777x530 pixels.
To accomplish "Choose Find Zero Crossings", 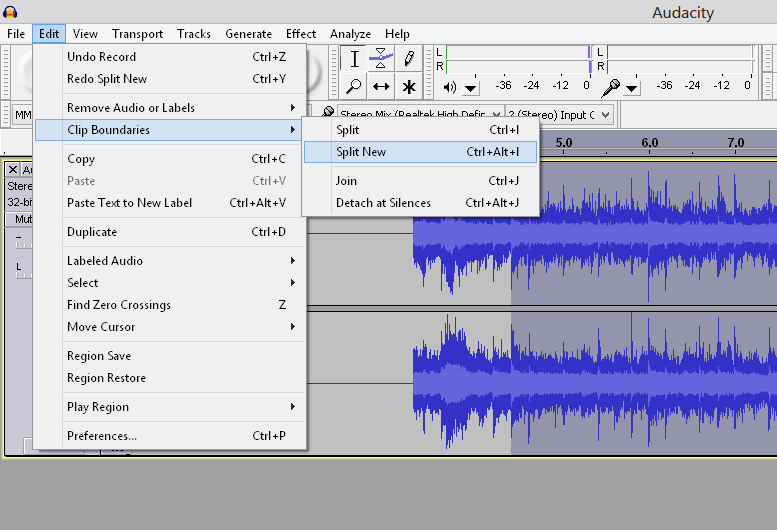I will [169, 305].
